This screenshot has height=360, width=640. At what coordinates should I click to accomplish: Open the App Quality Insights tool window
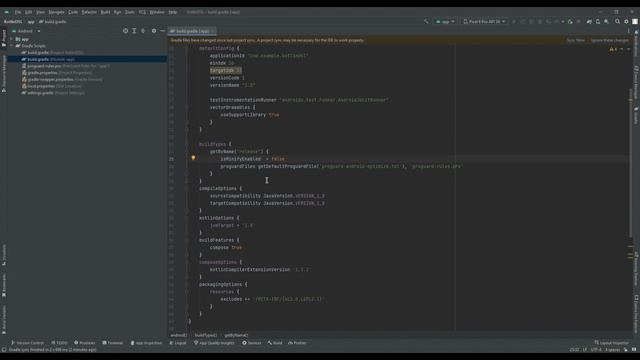pyautogui.click(x=214, y=343)
